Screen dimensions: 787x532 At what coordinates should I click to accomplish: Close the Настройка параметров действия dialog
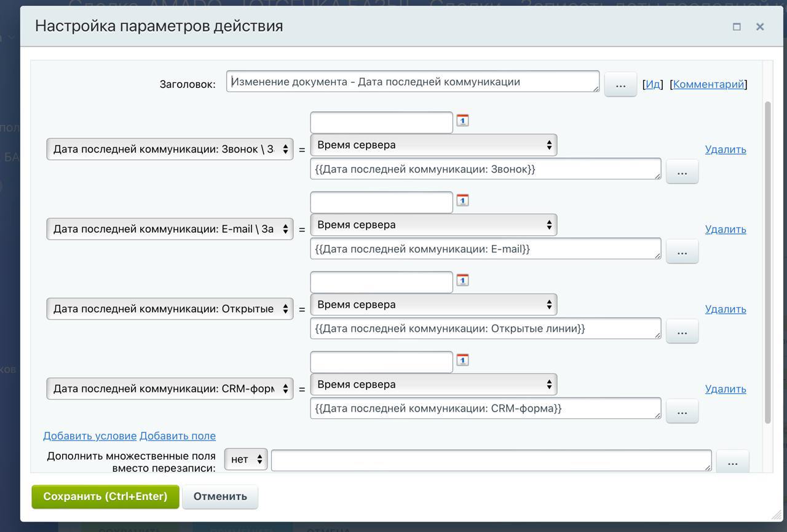tap(760, 26)
